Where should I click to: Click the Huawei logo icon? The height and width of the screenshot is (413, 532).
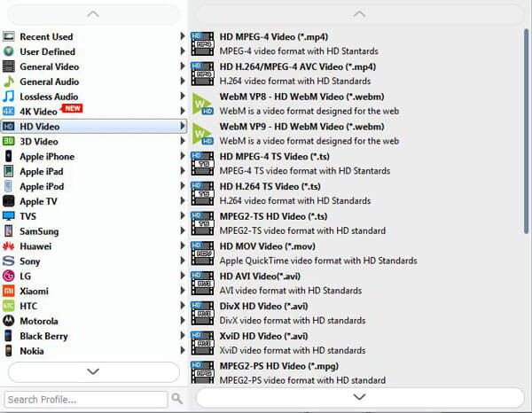9,245
